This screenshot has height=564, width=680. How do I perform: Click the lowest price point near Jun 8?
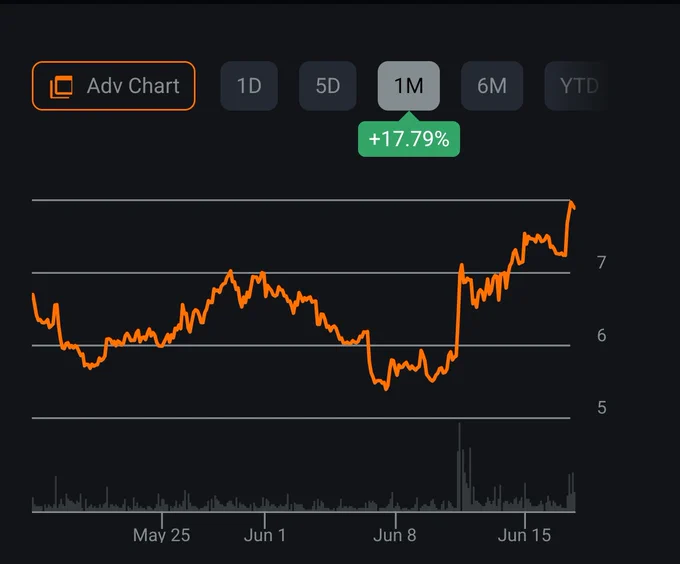point(386,388)
